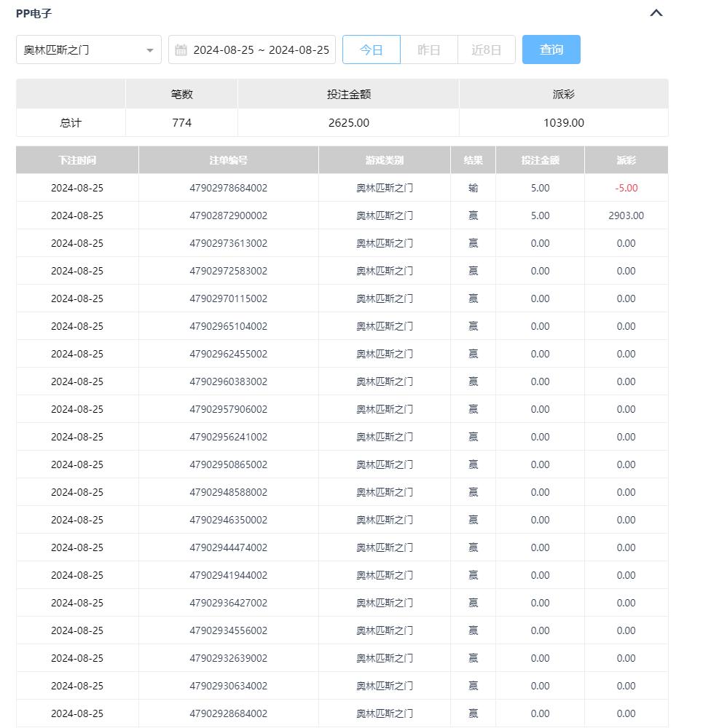The width and height of the screenshot is (711, 728).
Task: Click the 下注时间 column header
Action: tap(77, 160)
